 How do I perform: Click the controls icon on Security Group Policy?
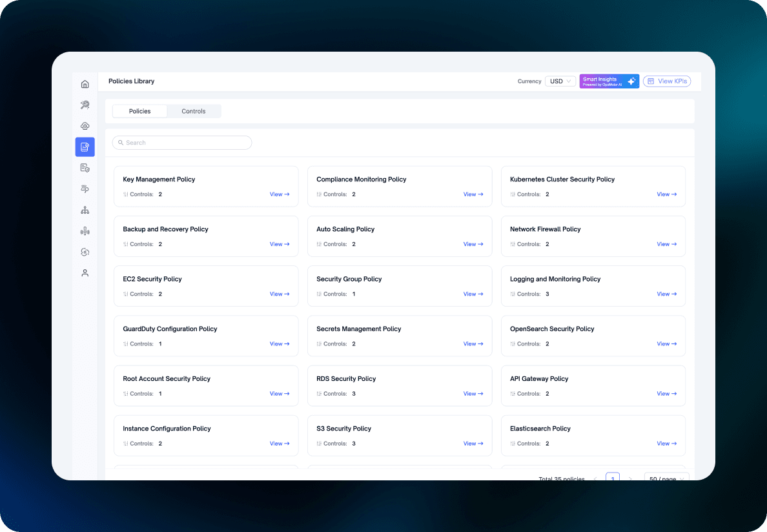tap(320, 294)
